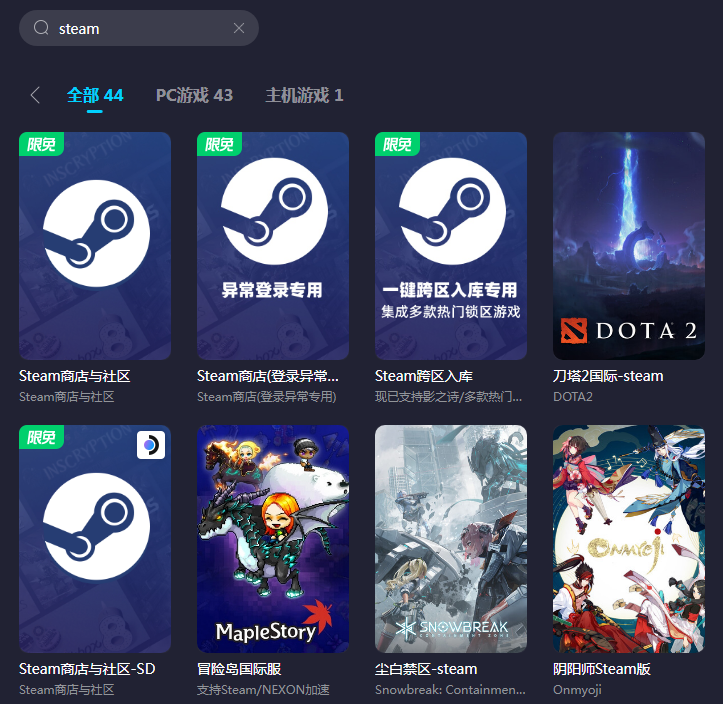Open the DOTA 2 cover art
The image size is (723, 704).
click(x=629, y=246)
